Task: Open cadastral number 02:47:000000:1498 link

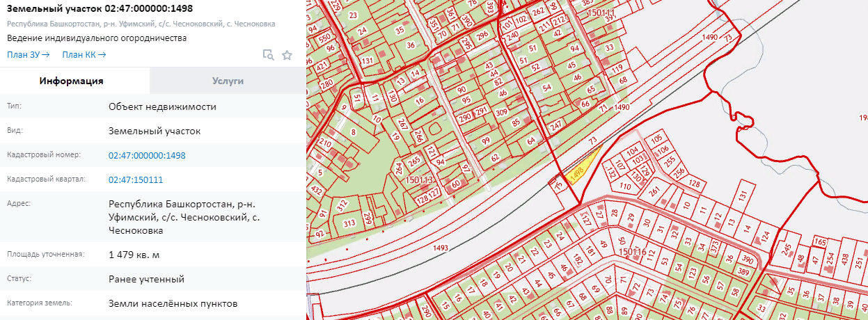Action: [x=147, y=155]
